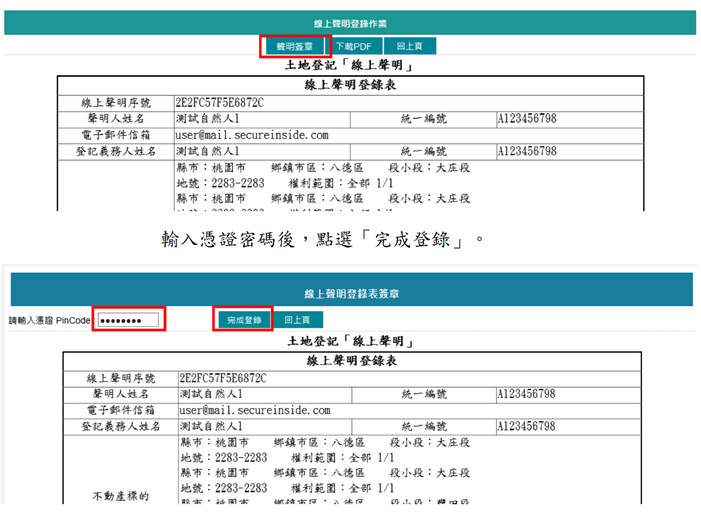Select the serial number under 聲明簽章 button
Viewport: 701px width, 514px height.
[220, 102]
